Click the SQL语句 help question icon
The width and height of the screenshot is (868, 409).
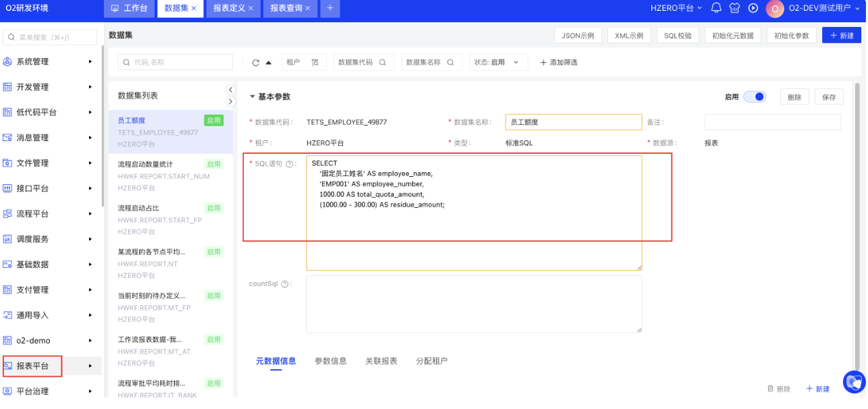(290, 164)
